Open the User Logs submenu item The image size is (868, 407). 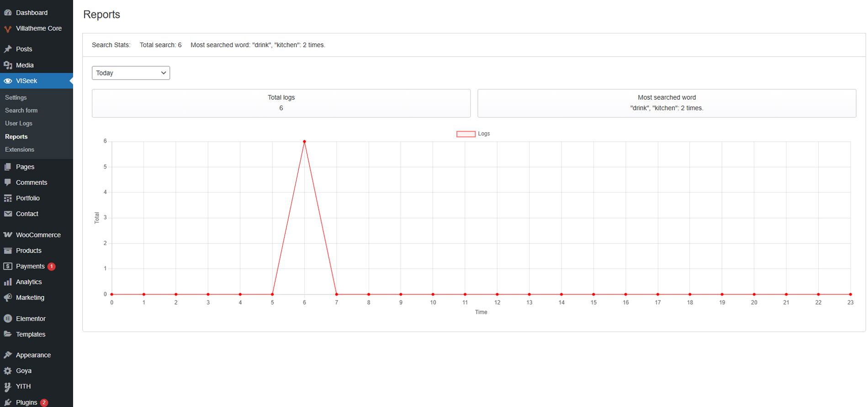coord(19,123)
